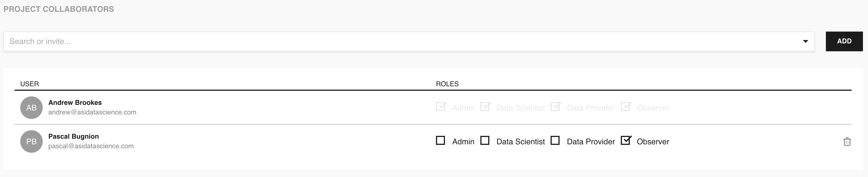Enable Admin role for Pascal Bugnion
The height and width of the screenshot is (177, 868).
[x=440, y=141]
